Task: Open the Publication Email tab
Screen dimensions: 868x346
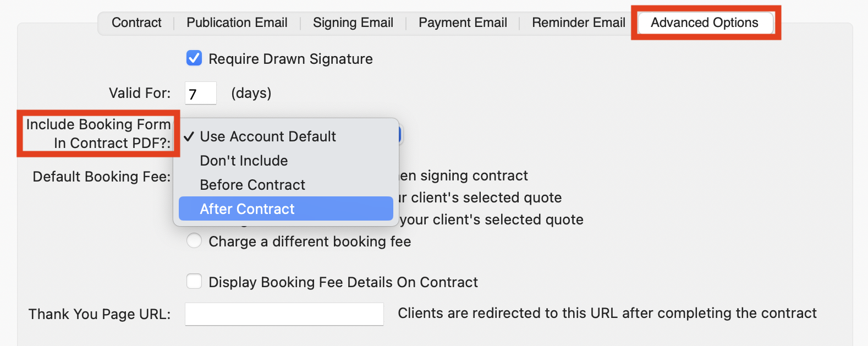Action: [x=237, y=23]
